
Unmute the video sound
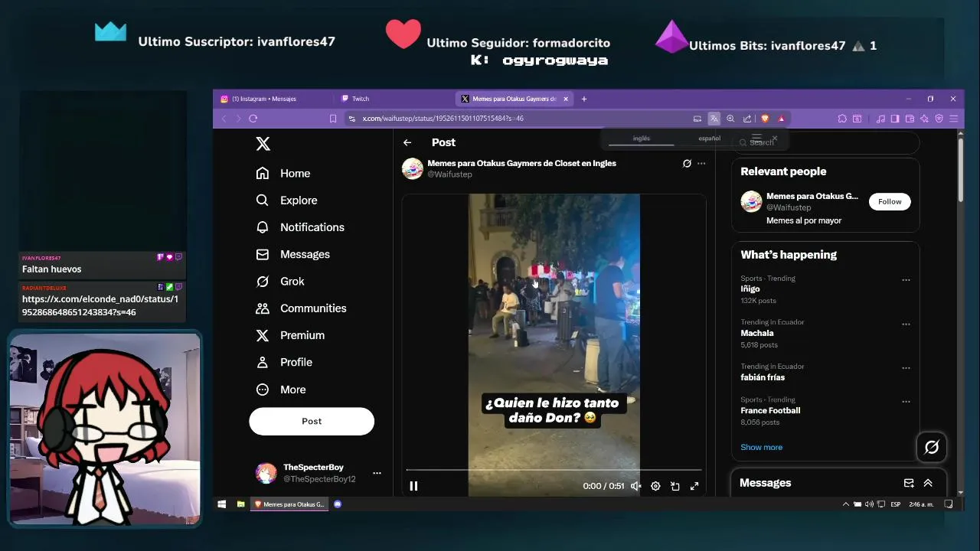click(635, 486)
